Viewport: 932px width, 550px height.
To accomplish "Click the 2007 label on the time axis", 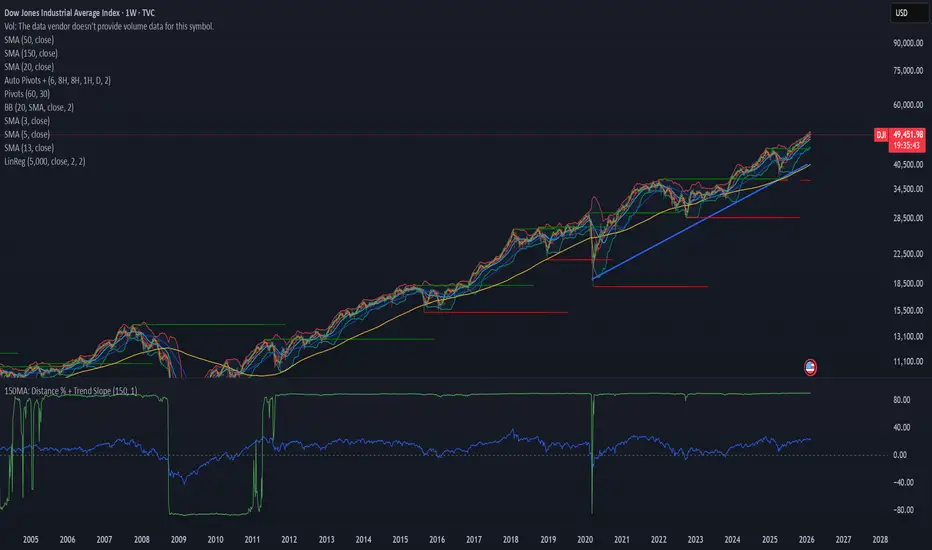I will (x=104, y=540).
